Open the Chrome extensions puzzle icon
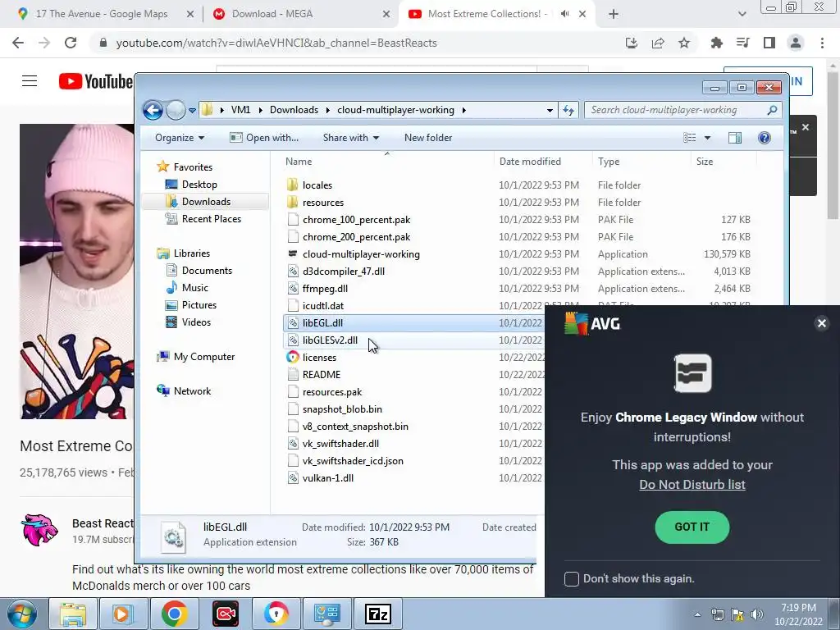 click(716, 43)
